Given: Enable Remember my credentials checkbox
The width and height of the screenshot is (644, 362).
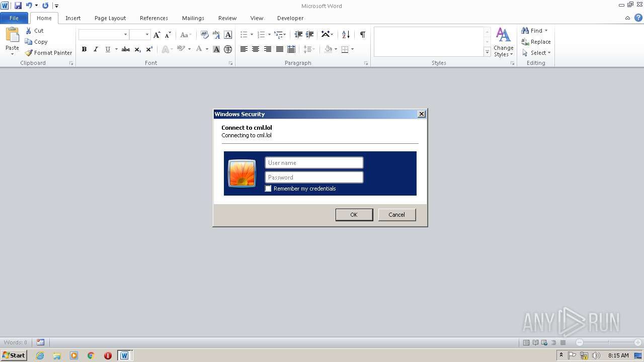Looking at the screenshot, I should click(268, 189).
